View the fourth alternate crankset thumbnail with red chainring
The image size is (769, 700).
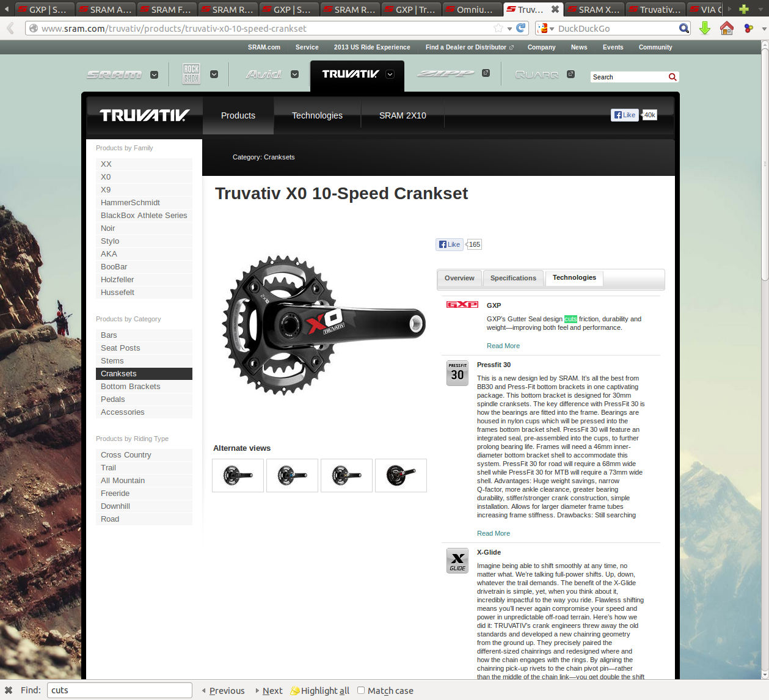(x=401, y=475)
